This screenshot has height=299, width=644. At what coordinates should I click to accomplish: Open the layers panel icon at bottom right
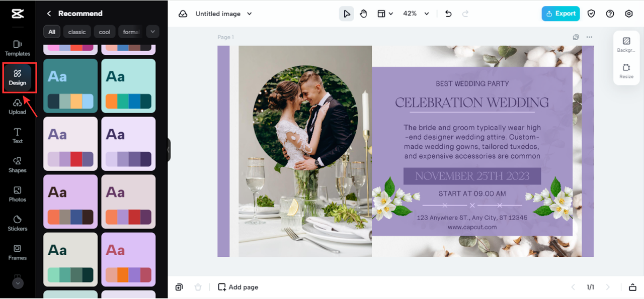632,287
